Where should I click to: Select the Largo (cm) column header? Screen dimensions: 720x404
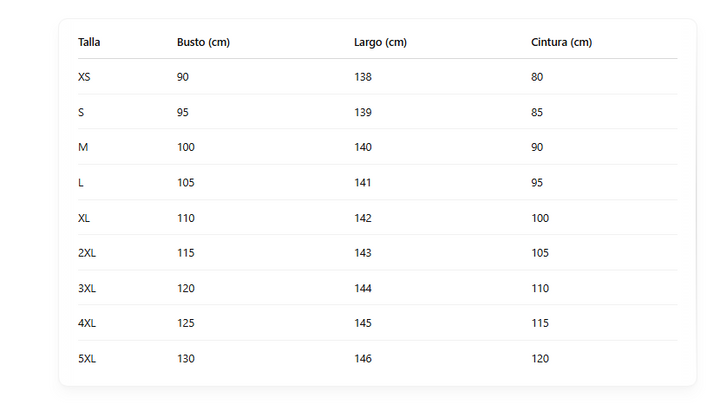point(380,42)
